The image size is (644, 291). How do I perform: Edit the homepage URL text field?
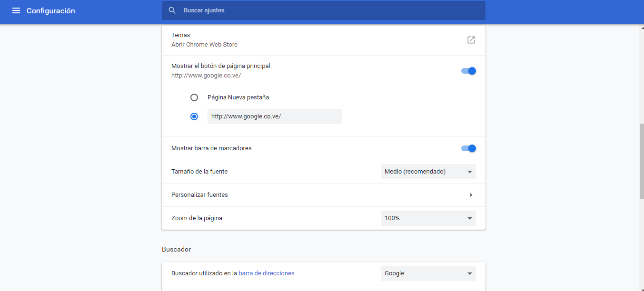pos(274,116)
